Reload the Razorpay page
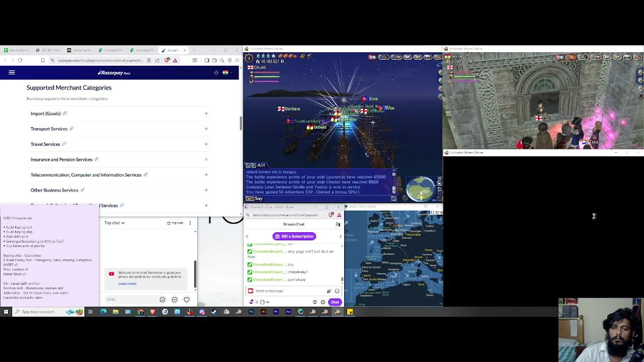Image resolution: width=644 pixels, height=362 pixels. click(x=20, y=60)
